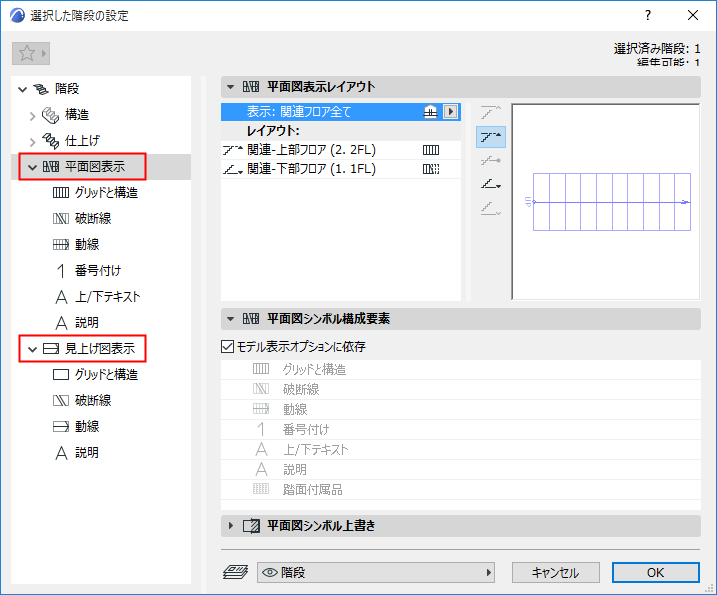Open help with the ? button
The image size is (717, 595).
coord(647,16)
